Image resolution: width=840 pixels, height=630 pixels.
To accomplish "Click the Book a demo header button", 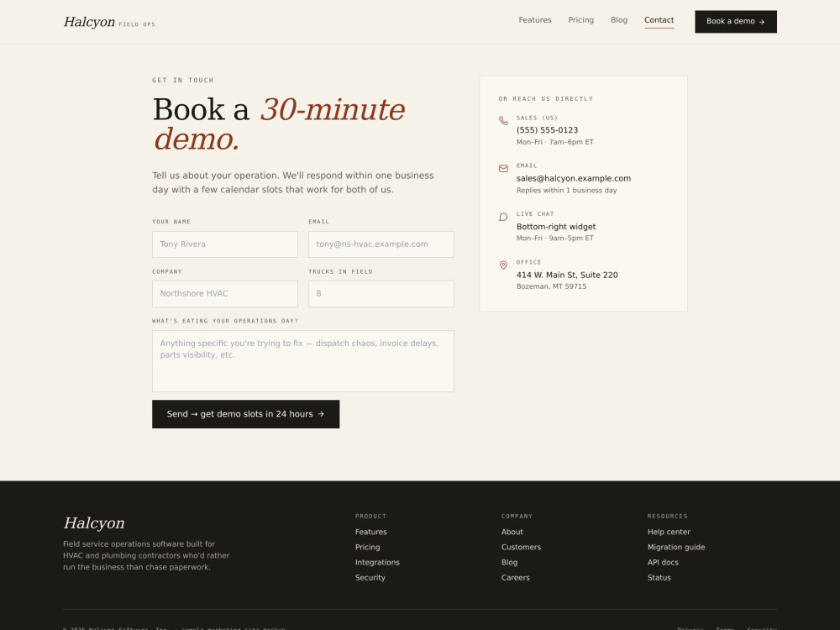I will pyautogui.click(x=736, y=22).
